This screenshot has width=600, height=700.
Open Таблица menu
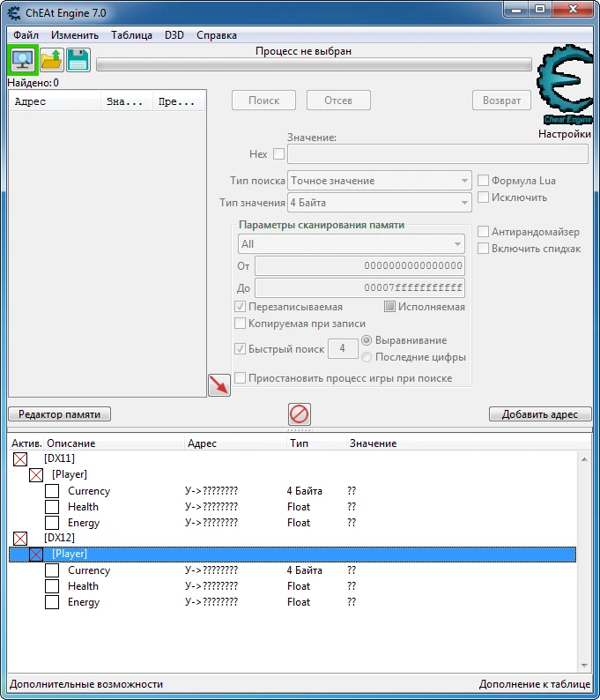point(131,34)
